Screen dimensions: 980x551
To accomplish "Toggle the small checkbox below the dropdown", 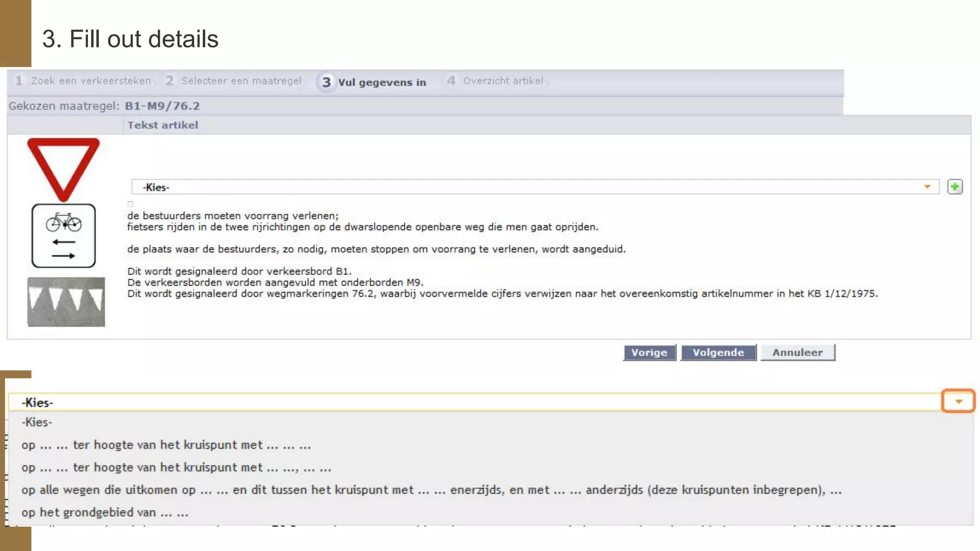I will click(130, 204).
